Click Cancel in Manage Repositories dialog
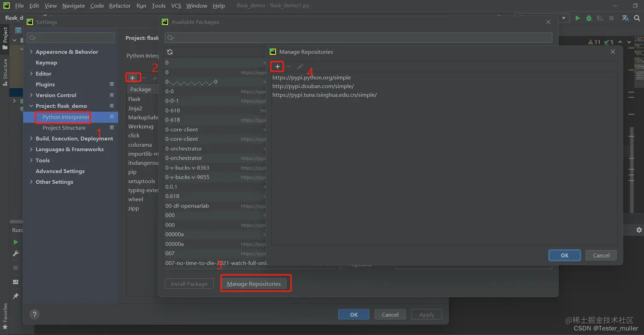Image resolution: width=644 pixels, height=335 pixels. point(601,255)
